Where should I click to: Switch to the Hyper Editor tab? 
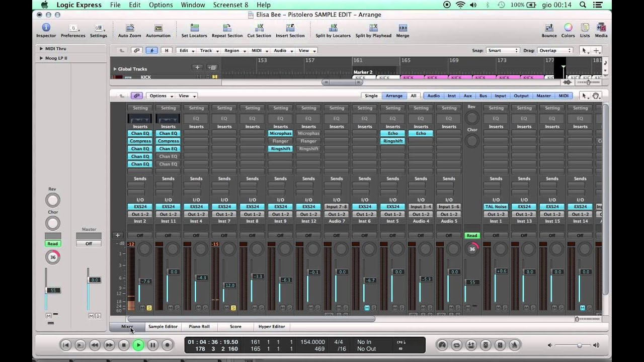[272, 326]
